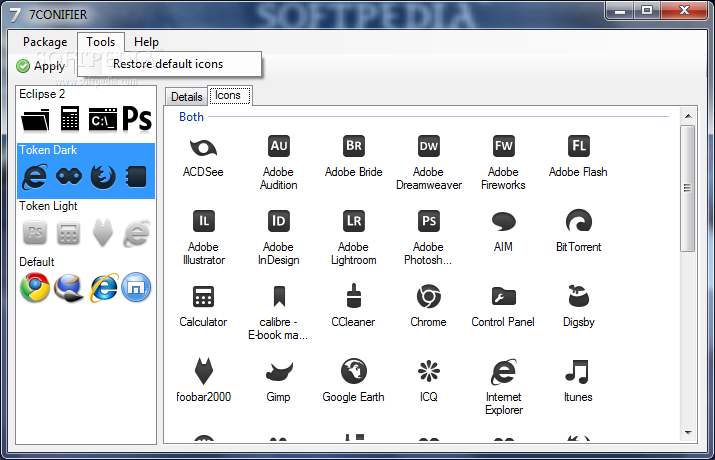Select the Adobe Flash icon
Viewport: 715px width, 460px height.
click(x=578, y=146)
